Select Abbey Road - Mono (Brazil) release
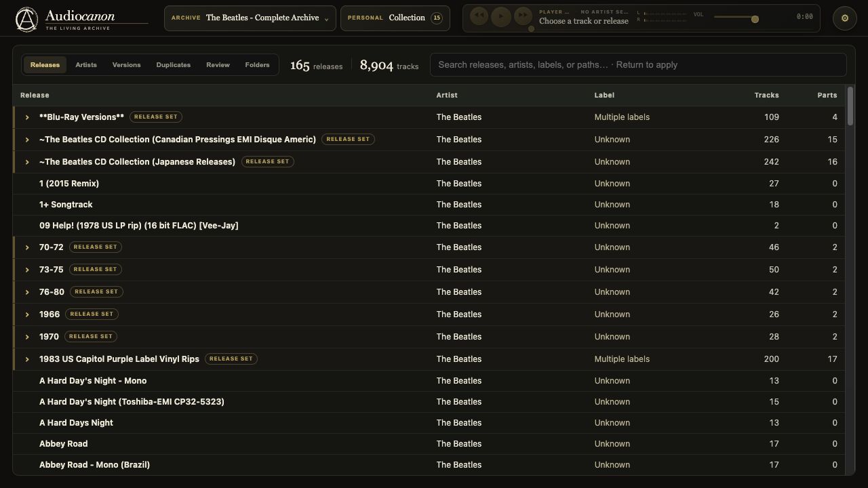The height and width of the screenshot is (488, 868). [x=429, y=465]
